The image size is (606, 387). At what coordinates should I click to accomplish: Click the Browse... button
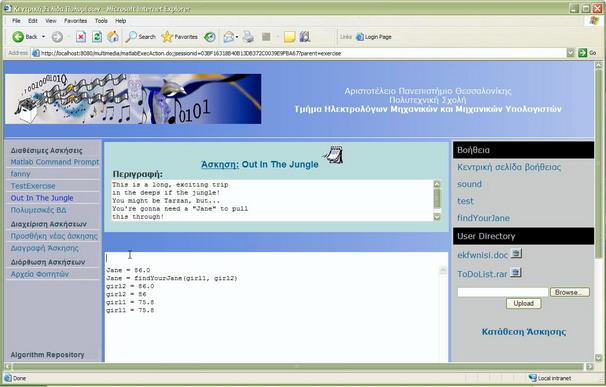click(570, 292)
